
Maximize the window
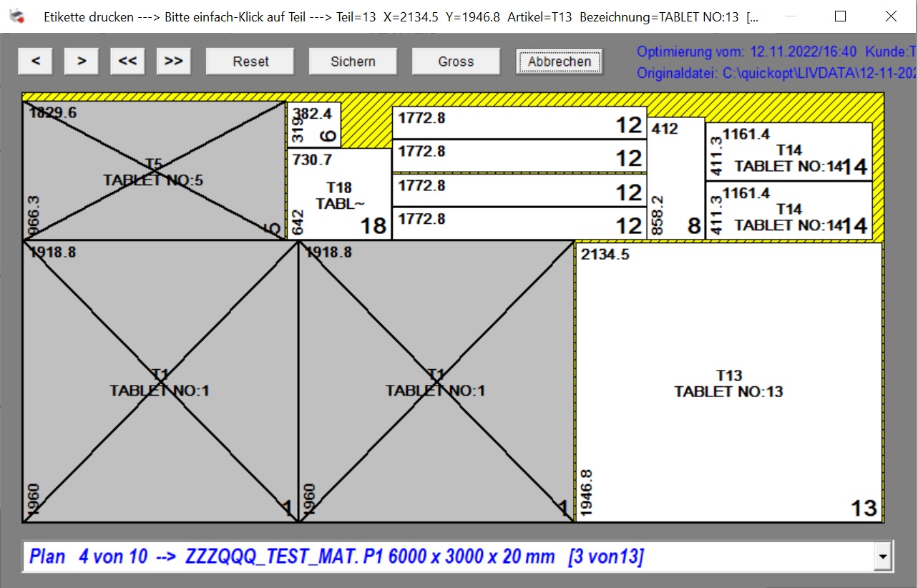[x=840, y=16]
